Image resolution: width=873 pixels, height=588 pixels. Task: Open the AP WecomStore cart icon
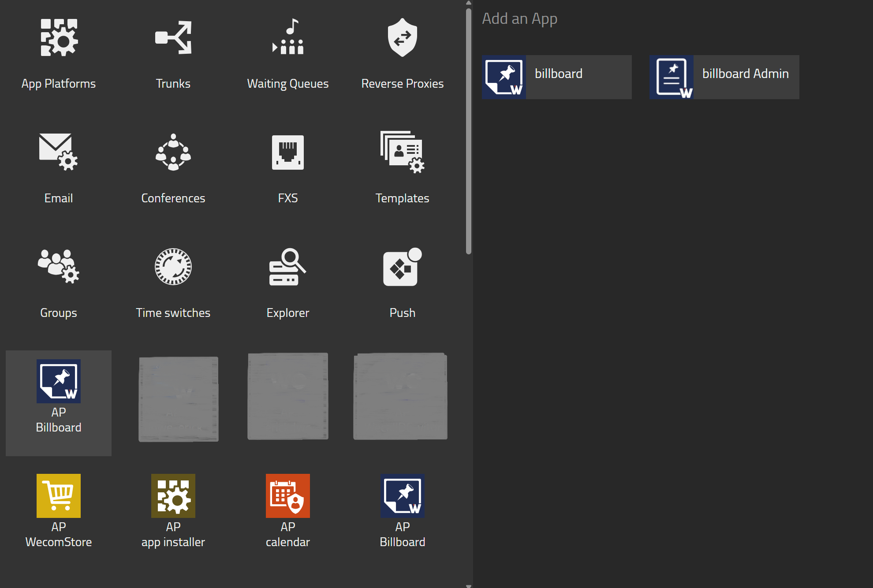click(59, 496)
